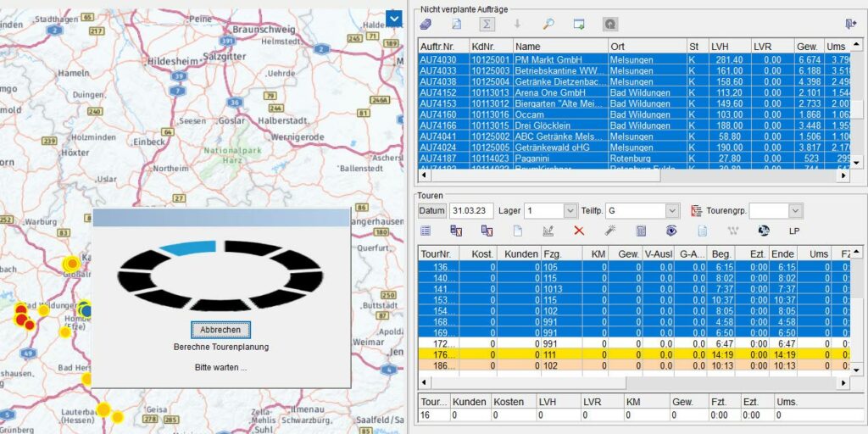Select order row PM Markt GmbH
This screenshot has height=434, width=868.
559,59
